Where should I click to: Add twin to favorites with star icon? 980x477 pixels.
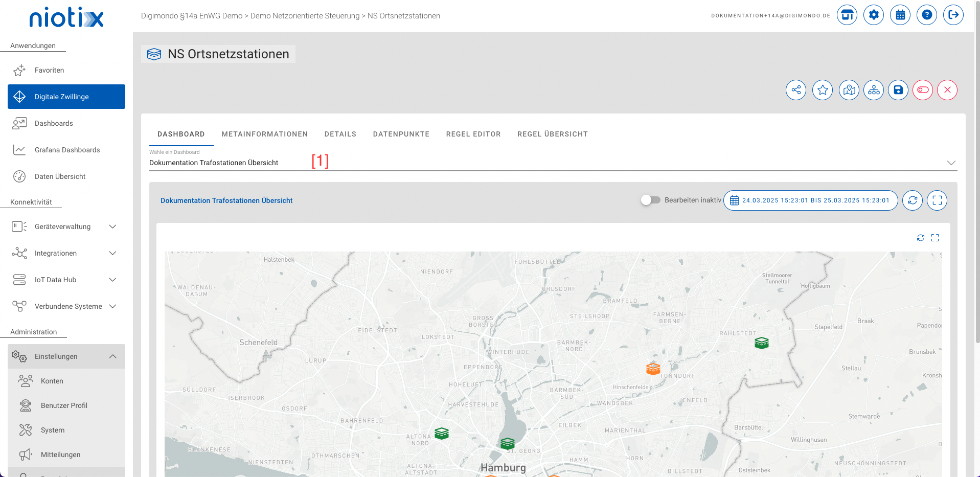(823, 90)
